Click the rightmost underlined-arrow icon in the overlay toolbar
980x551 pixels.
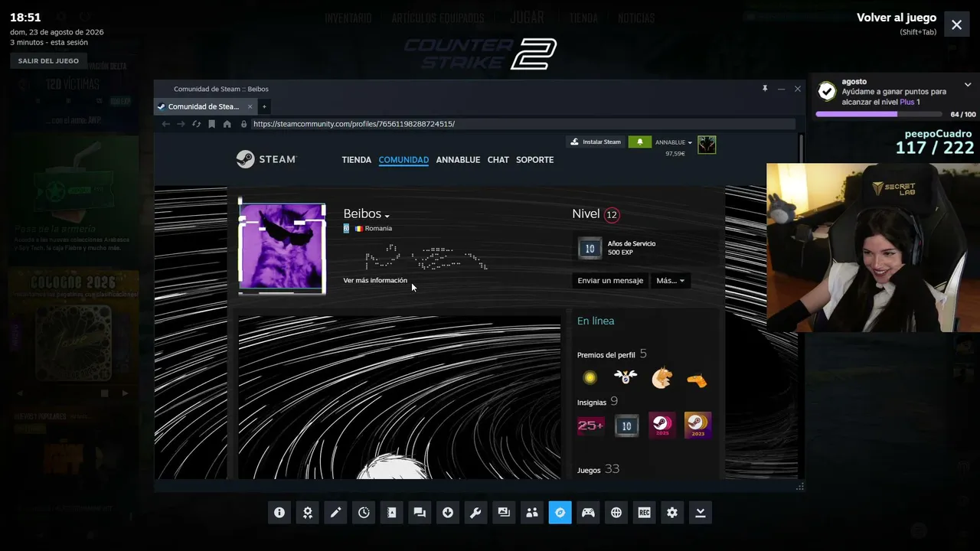pyautogui.click(x=701, y=513)
